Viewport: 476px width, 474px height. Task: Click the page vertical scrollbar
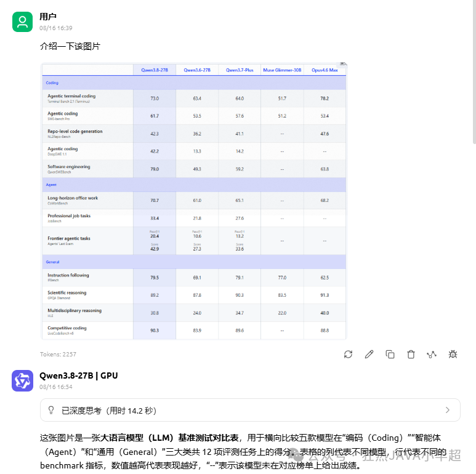pos(474,71)
